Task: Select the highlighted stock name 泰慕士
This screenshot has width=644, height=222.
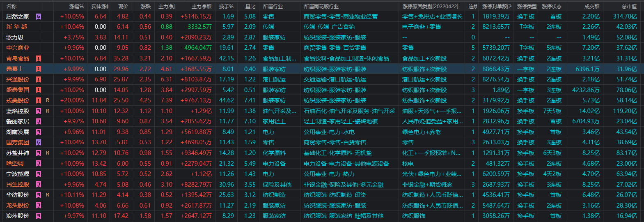Action: 15,69
